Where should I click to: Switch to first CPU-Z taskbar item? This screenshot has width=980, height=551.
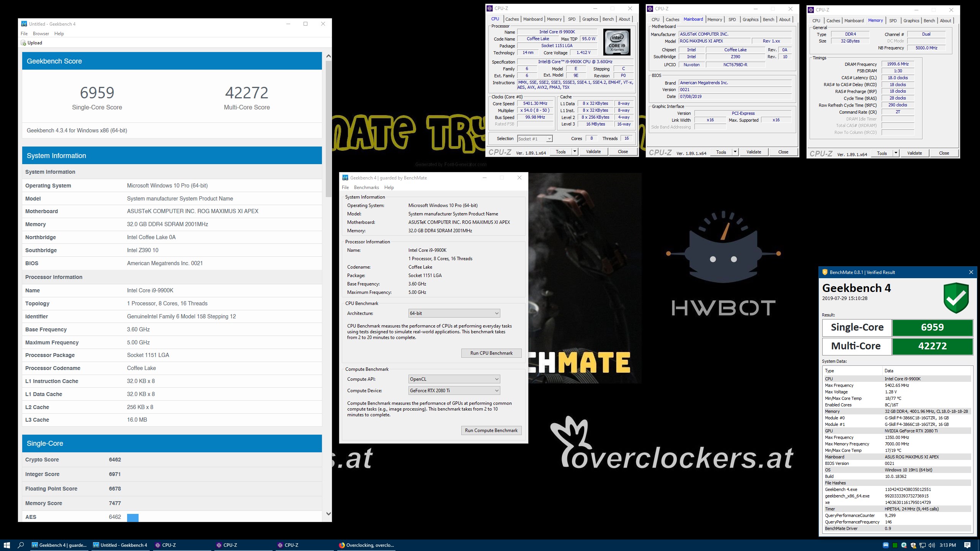click(x=181, y=545)
